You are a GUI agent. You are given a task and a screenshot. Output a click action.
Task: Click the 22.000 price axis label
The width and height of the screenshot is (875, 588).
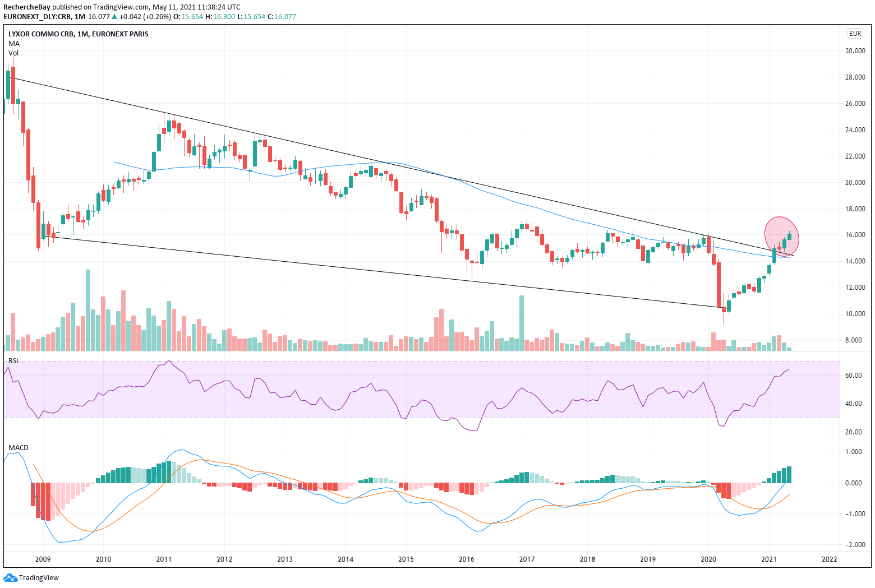click(x=855, y=156)
